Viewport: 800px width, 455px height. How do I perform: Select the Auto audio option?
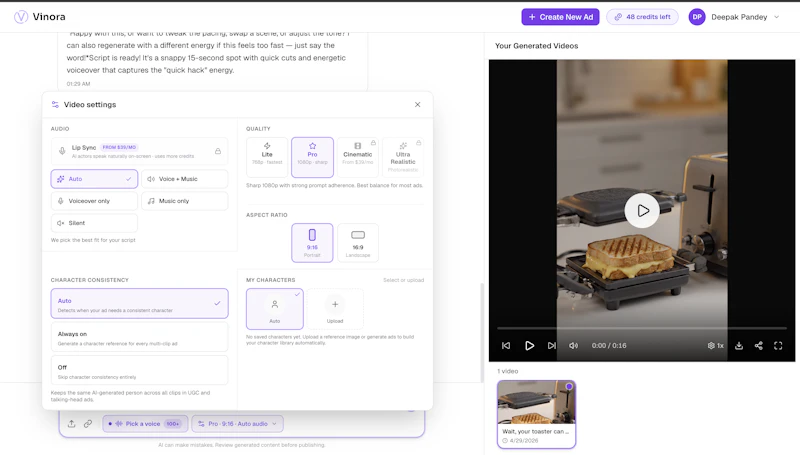point(94,179)
